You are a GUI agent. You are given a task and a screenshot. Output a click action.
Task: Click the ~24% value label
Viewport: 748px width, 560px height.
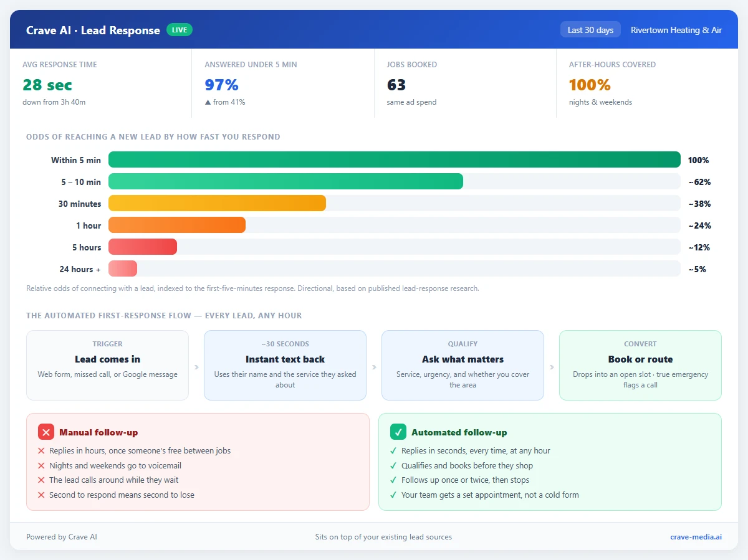699,225
